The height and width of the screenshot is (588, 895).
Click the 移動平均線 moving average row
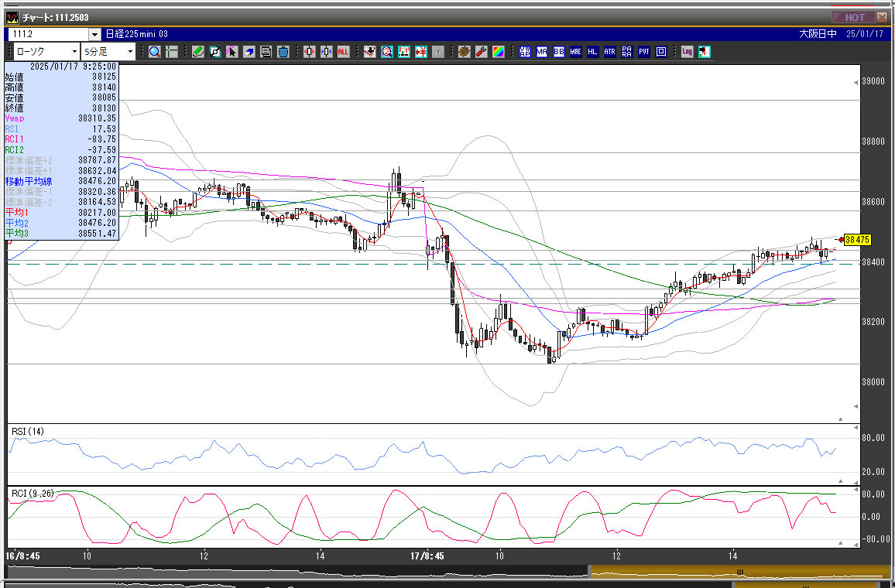pyautogui.click(x=60, y=181)
